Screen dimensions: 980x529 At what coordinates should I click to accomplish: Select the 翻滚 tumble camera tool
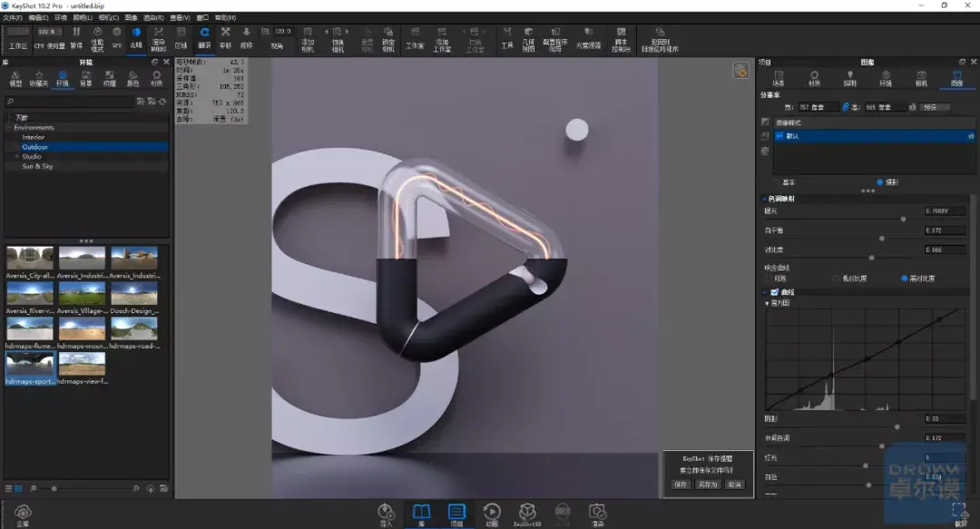pos(204,35)
